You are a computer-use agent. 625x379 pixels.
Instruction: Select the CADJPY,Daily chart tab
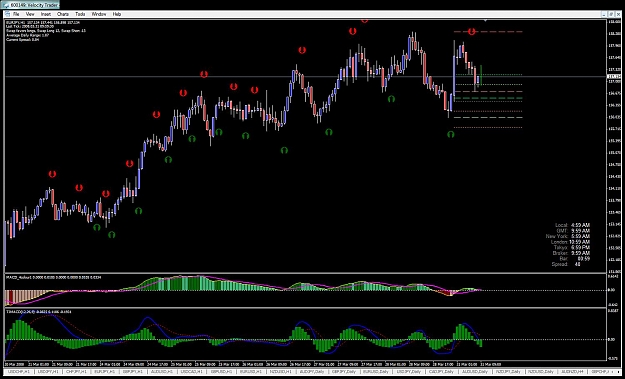coord(441,371)
